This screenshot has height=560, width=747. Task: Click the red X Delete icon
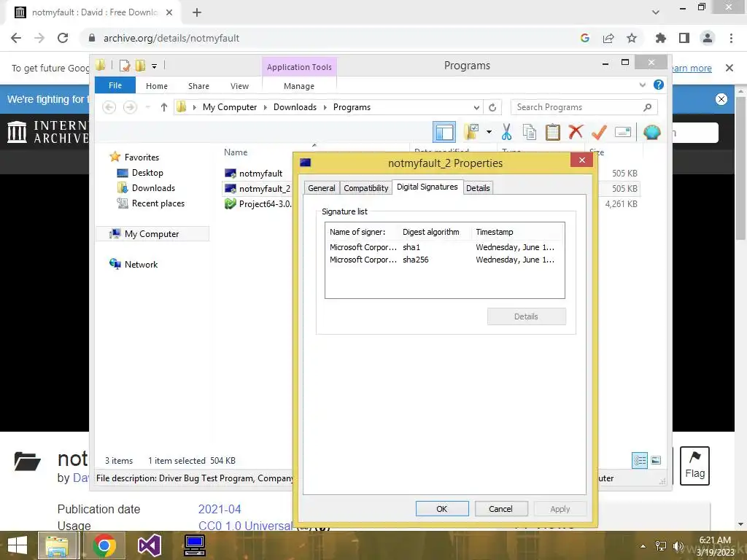576,131
